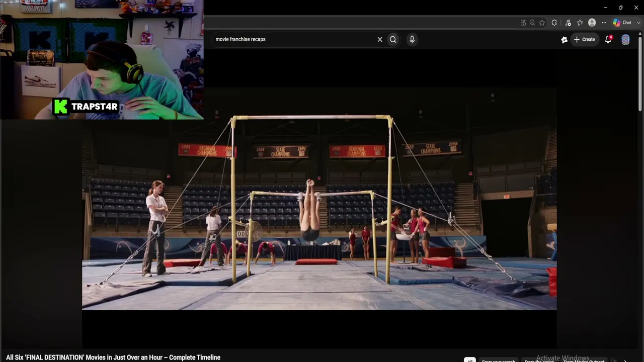
Task: Open the favorites list
Action: (580, 23)
